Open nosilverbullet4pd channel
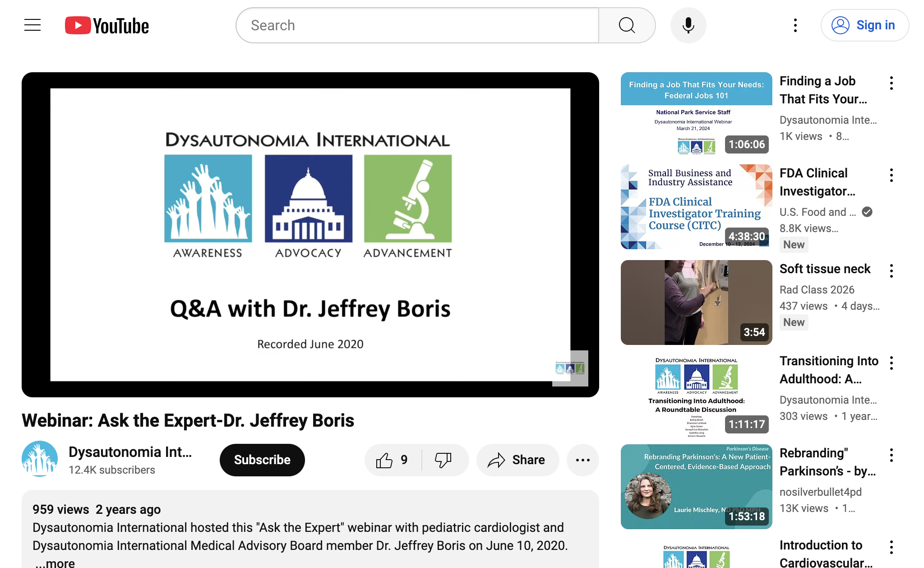 pos(821,492)
